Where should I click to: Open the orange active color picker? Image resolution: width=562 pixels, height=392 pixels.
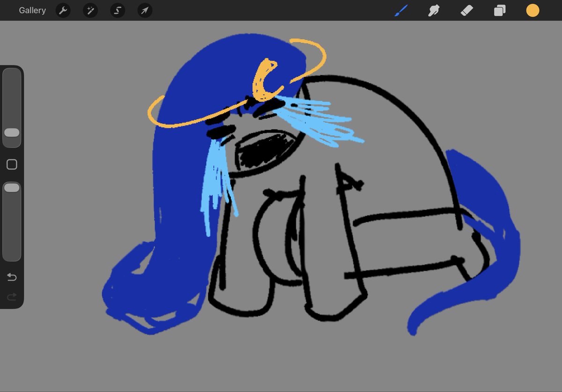[x=532, y=10]
